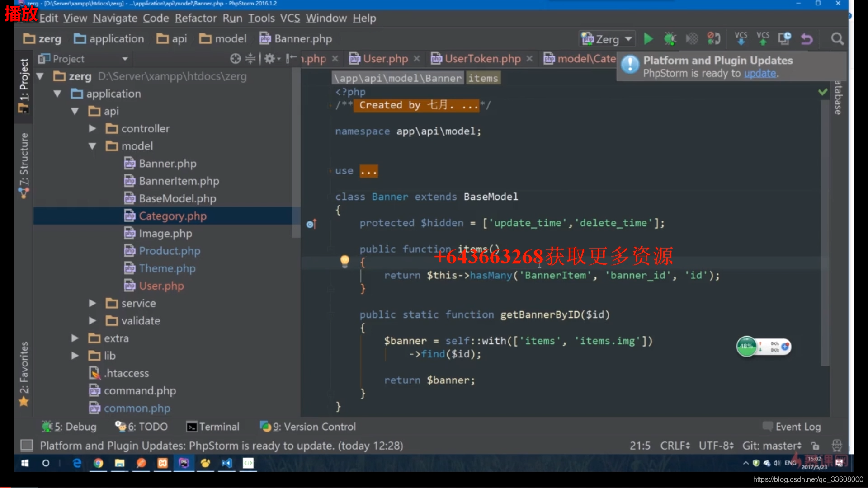Open the Terminal tool window
Image resolution: width=868 pixels, height=488 pixels.
[213, 427]
